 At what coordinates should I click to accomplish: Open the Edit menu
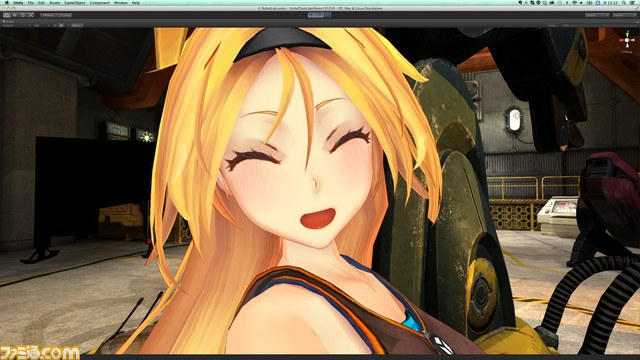tap(41, 3)
